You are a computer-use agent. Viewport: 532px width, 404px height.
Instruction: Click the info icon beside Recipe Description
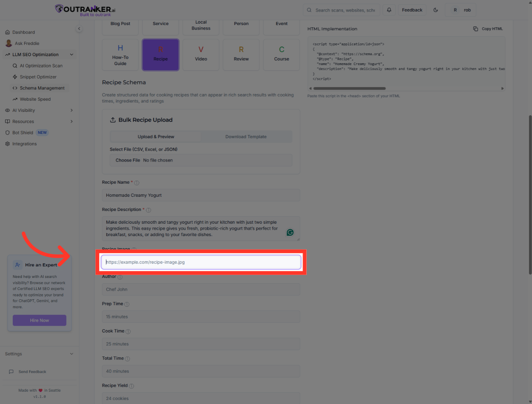148,210
